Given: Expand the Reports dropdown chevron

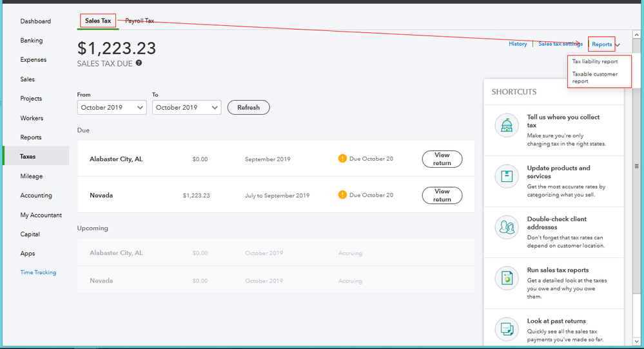Looking at the screenshot, I should [618, 45].
